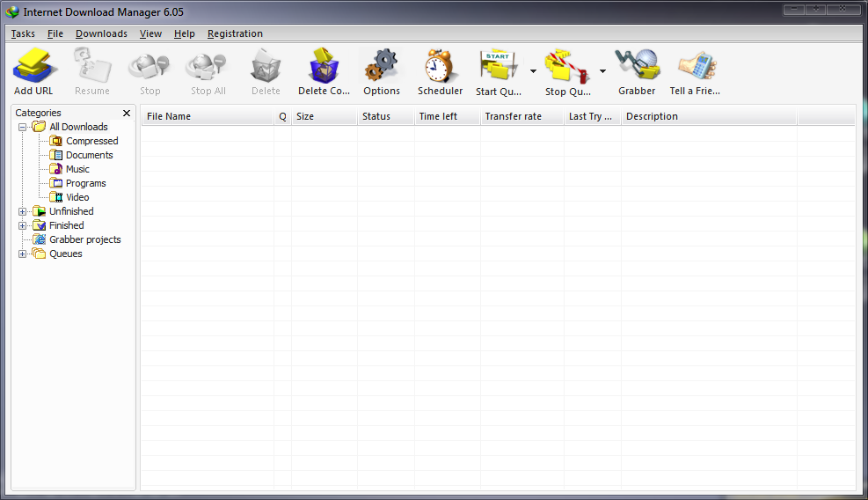Sort by File Name column header
Screen dimensions: 868x500
tap(208, 116)
